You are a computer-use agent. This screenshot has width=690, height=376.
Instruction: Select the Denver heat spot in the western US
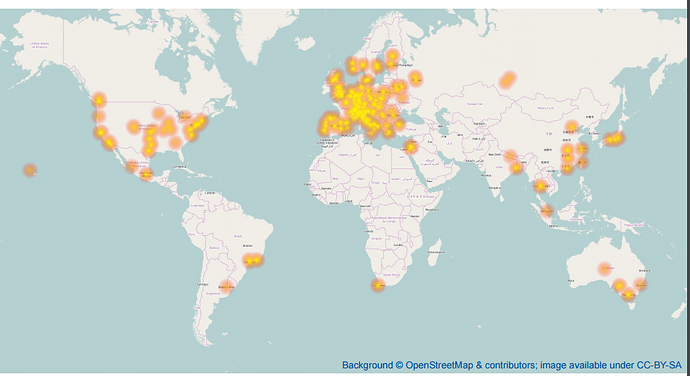coord(133,127)
